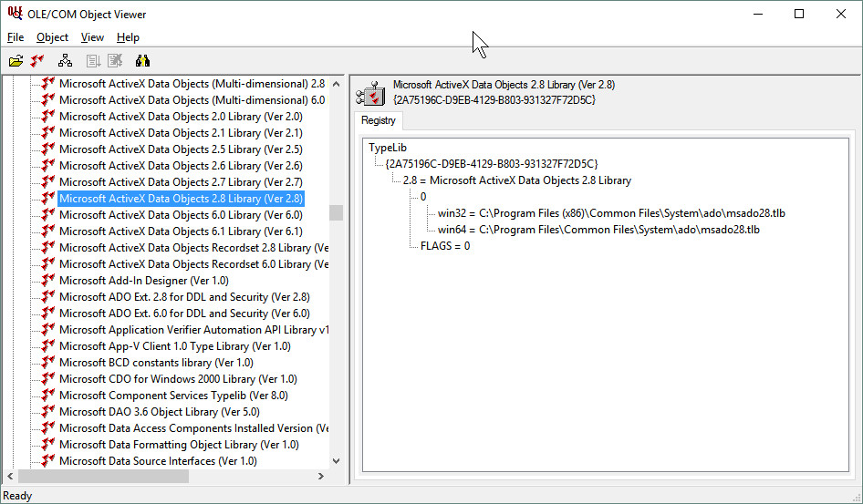Open the Object menu
This screenshot has width=863, height=504.
(52, 37)
